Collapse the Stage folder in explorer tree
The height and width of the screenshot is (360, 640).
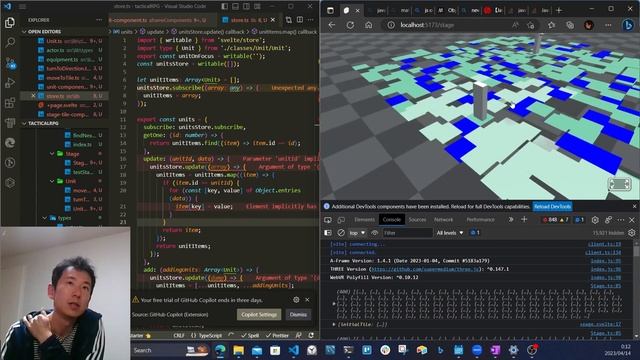tap(52, 154)
